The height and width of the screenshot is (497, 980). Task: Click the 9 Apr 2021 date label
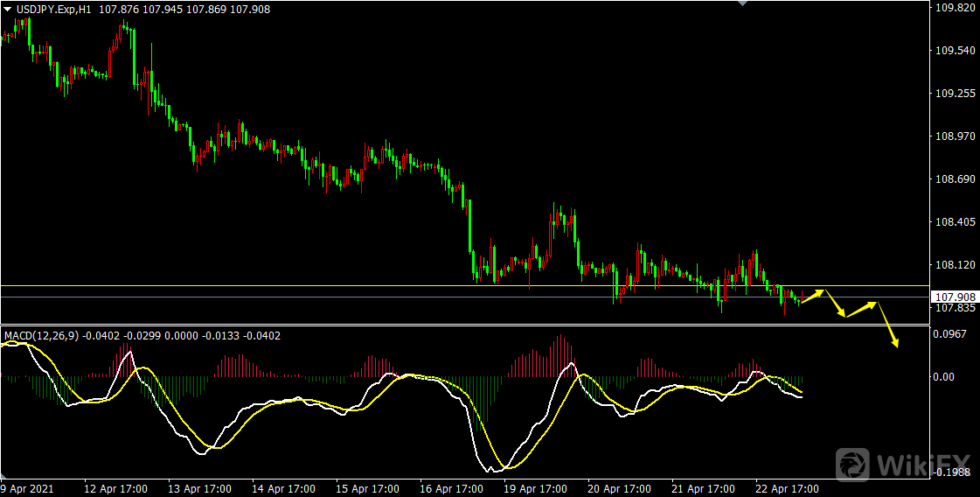[x=27, y=488]
